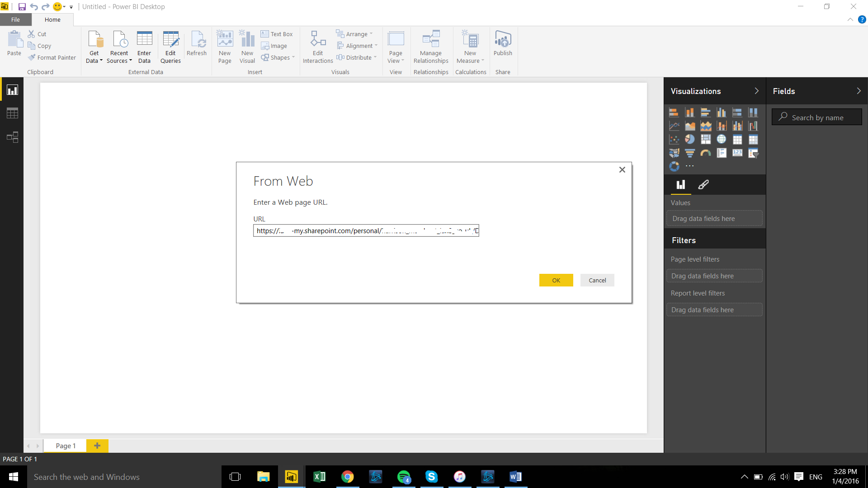
Task: Open the File menu
Action: (15, 19)
